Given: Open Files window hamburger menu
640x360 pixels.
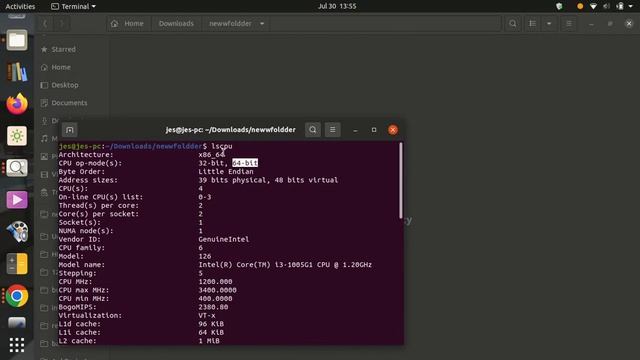Looking at the screenshot, I should [x=569, y=24].
